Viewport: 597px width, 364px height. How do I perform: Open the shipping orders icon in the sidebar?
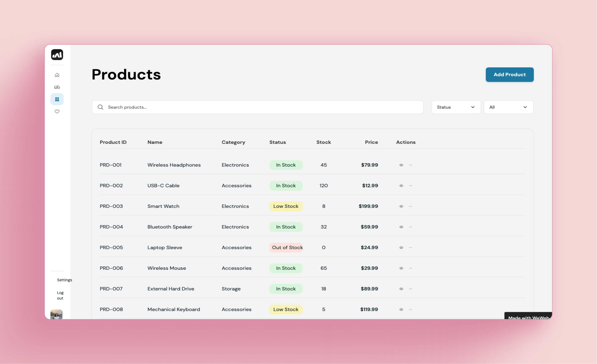[x=57, y=87]
